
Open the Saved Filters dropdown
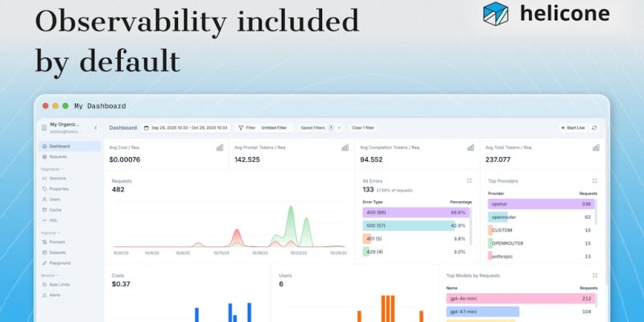320,127
